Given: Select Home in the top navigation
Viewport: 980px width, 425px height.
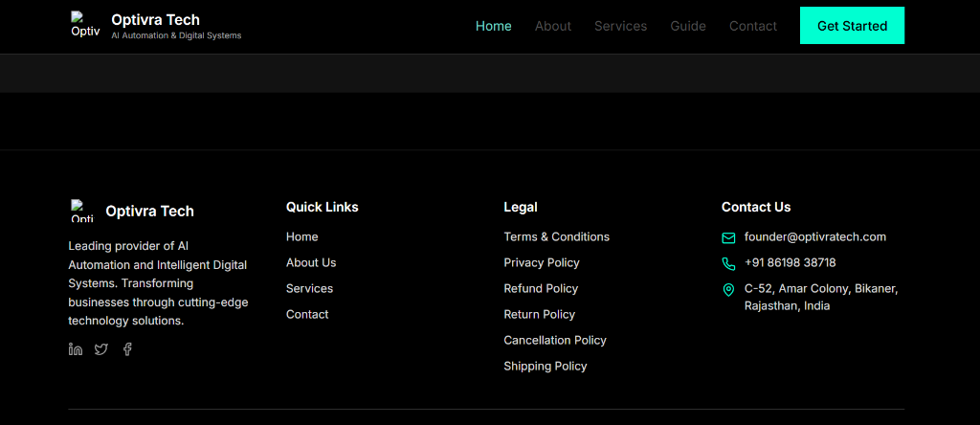Looking at the screenshot, I should point(493,26).
